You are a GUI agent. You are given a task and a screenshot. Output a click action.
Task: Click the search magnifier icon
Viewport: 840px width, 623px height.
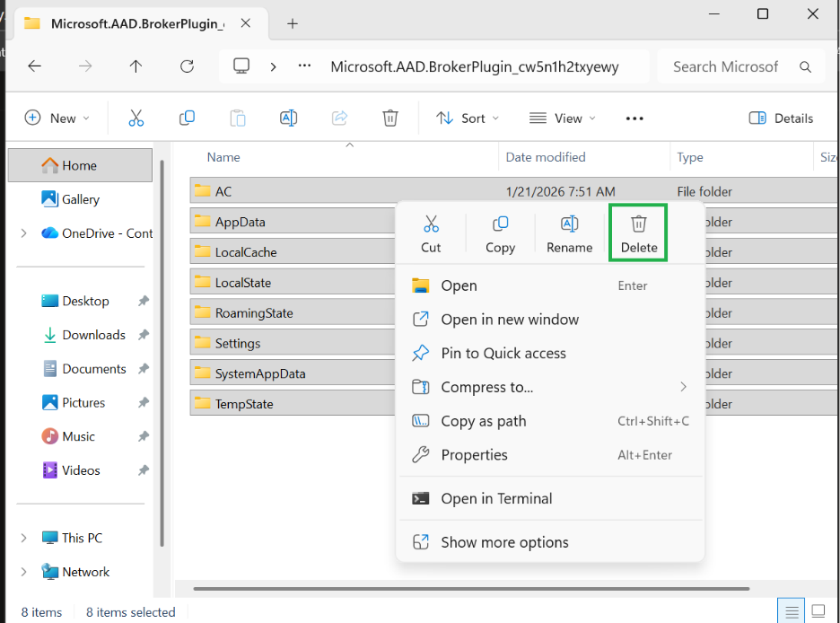(805, 67)
